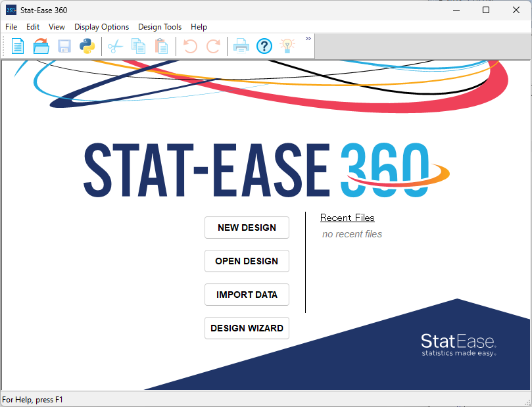Open Help via question mark icon
This screenshot has width=532, height=407.
pos(264,46)
